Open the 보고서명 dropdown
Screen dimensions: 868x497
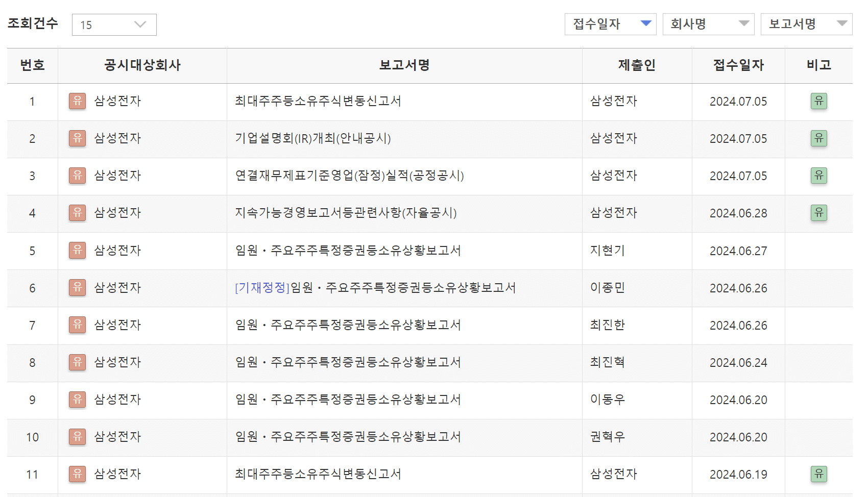(x=806, y=24)
